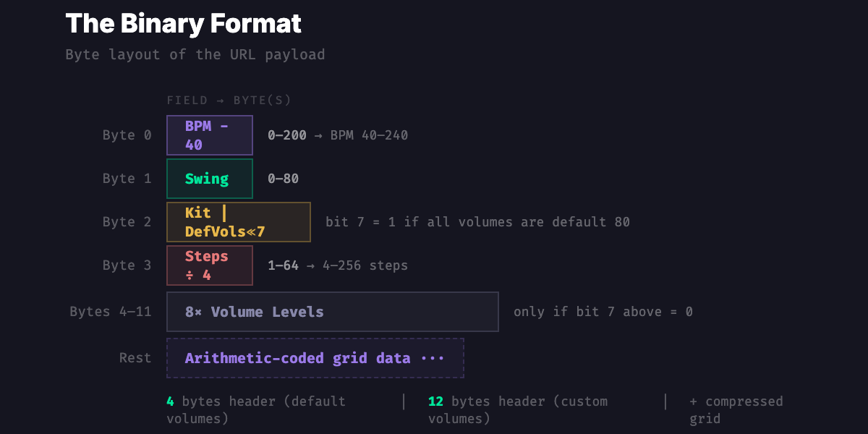Viewport: 868px width, 434px height.
Task: Select the purple BPM − 40 byte block
Action: [209, 135]
